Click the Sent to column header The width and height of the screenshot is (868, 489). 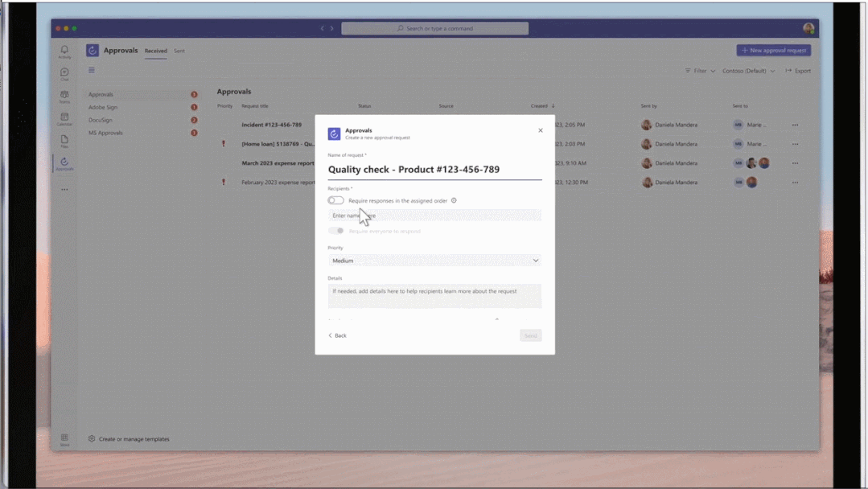(740, 105)
